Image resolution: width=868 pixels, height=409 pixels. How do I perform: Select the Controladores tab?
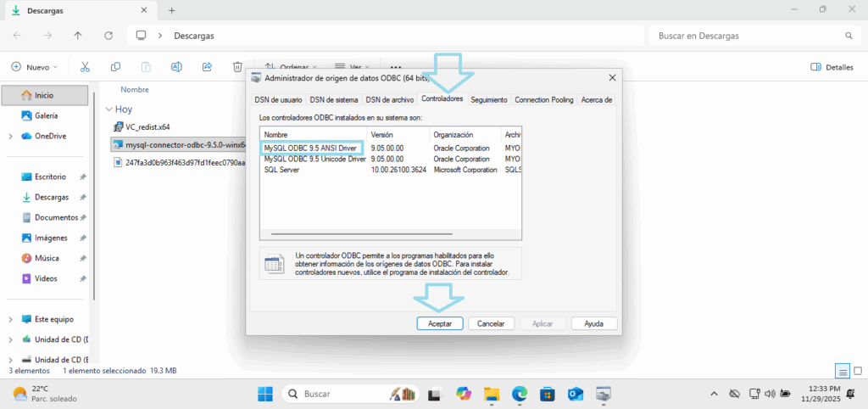[442, 98]
